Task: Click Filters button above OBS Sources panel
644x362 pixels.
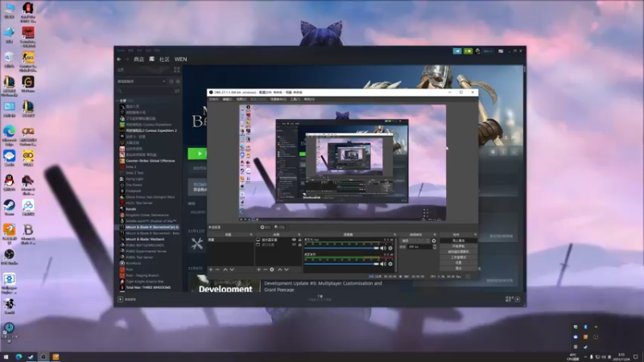Action: 279,228
